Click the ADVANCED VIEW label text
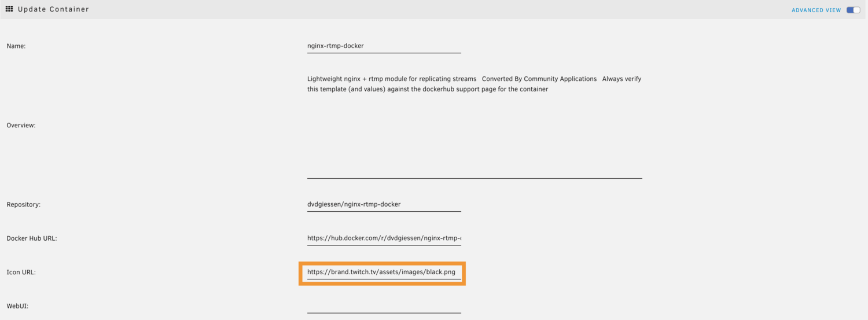The width and height of the screenshot is (868, 320). 816,10
